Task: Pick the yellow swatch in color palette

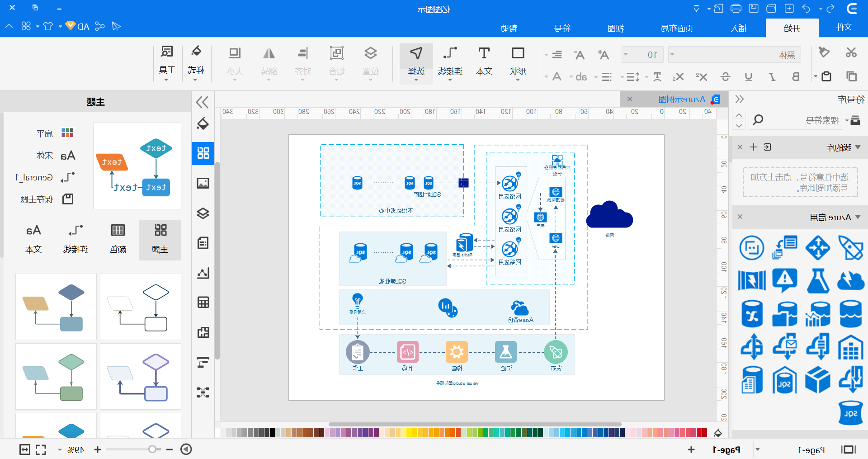Action: click(409, 433)
